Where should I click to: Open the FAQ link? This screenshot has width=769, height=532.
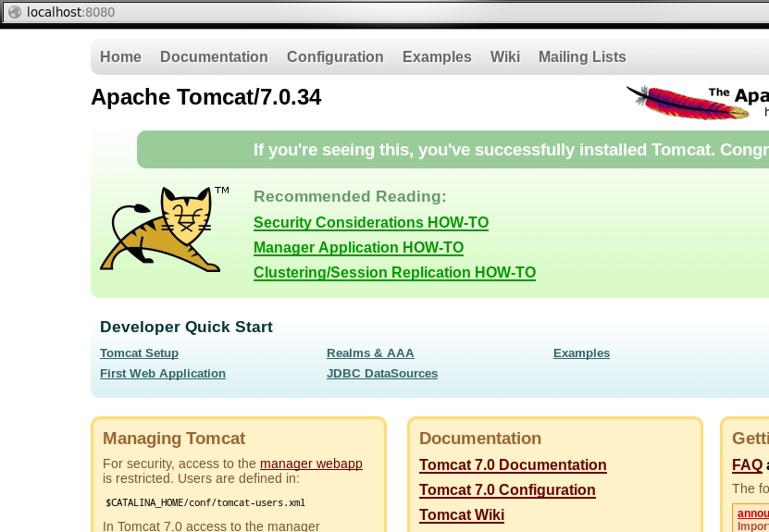[x=747, y=464]
